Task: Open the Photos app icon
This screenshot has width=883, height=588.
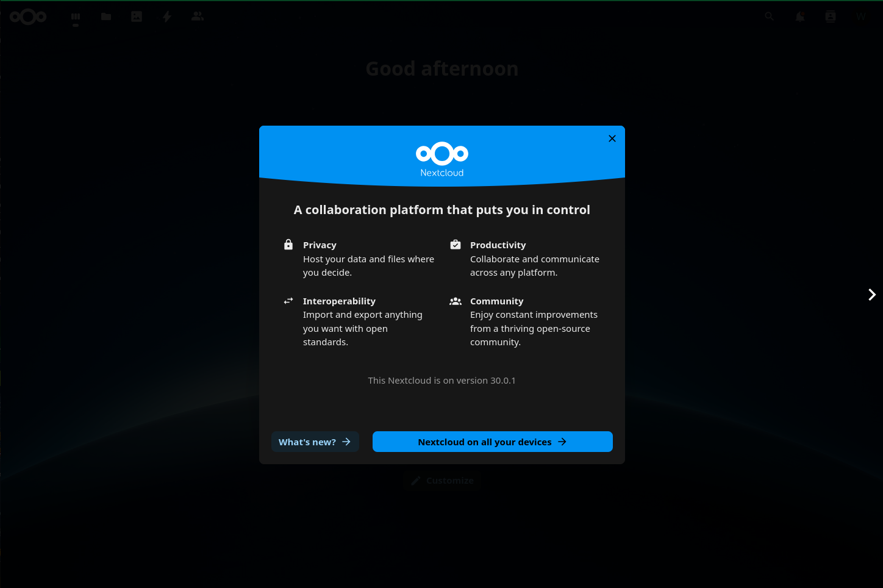Action: [137, 17]
